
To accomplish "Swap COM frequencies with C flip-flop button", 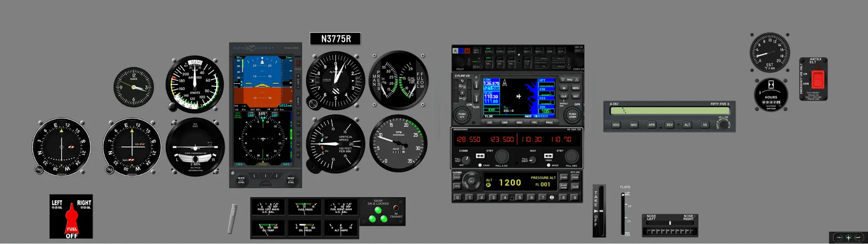I will 476,85.
